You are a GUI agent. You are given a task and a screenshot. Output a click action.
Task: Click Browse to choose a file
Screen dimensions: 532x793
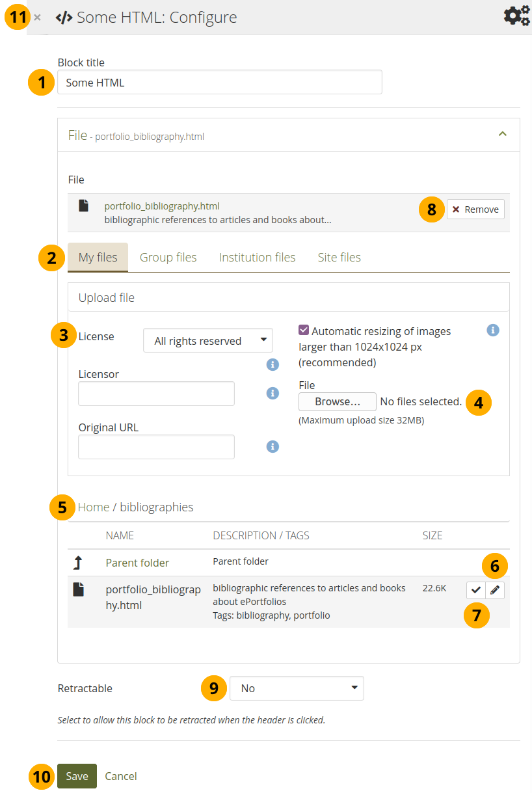[x=337, y=401]
